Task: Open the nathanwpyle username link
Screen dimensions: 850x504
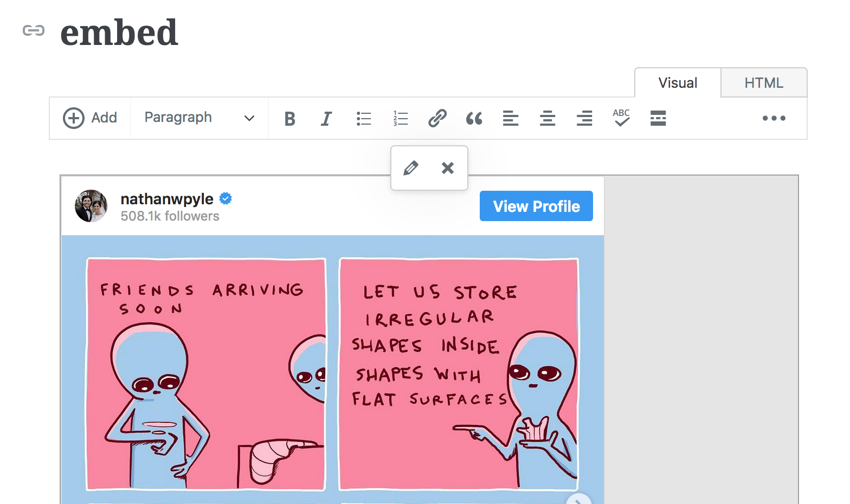Action: [x=167, y=199]
